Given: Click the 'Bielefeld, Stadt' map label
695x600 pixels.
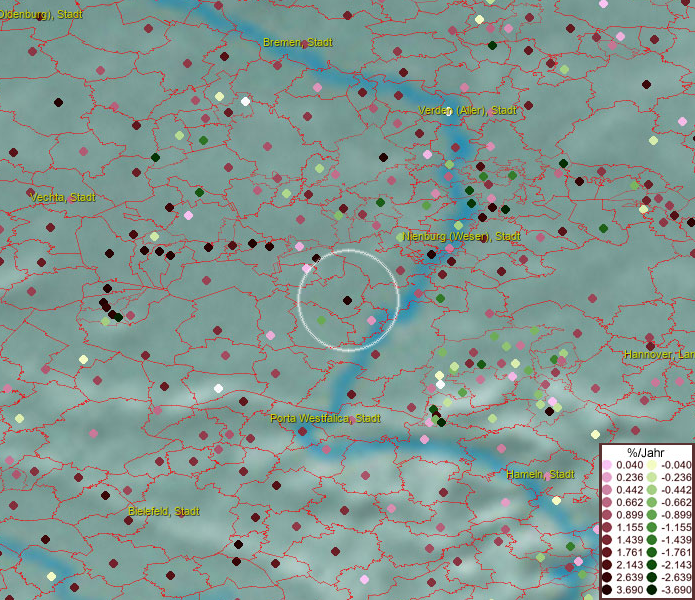Looking at the screenshot, I should [164, 511].
